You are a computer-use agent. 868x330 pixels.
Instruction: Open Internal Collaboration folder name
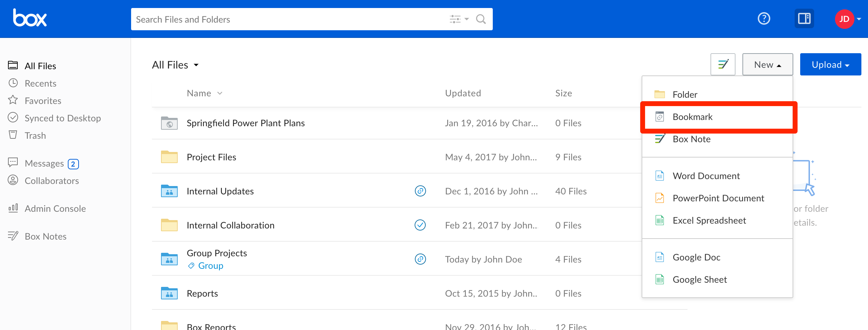click(231, 225)
